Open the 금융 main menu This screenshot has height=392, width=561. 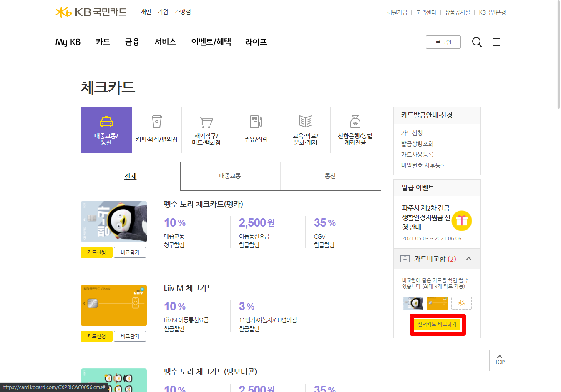(132, 42)
